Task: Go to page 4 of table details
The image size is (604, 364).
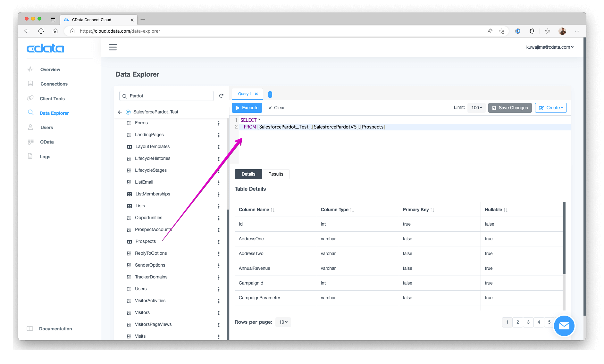Action: (x=539, y=322)
